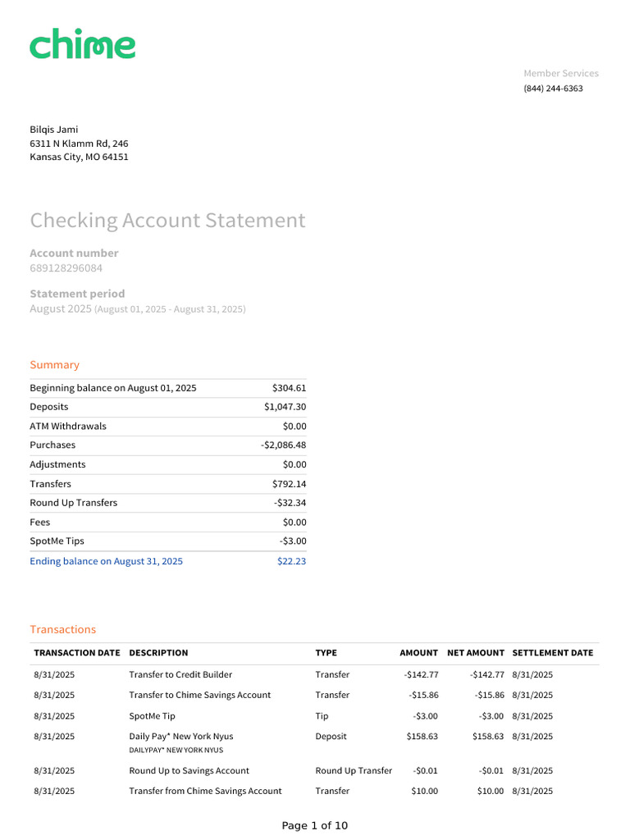Click the Summary section heading
This screenshot has width=630, height=840.
tap(55, 365)
